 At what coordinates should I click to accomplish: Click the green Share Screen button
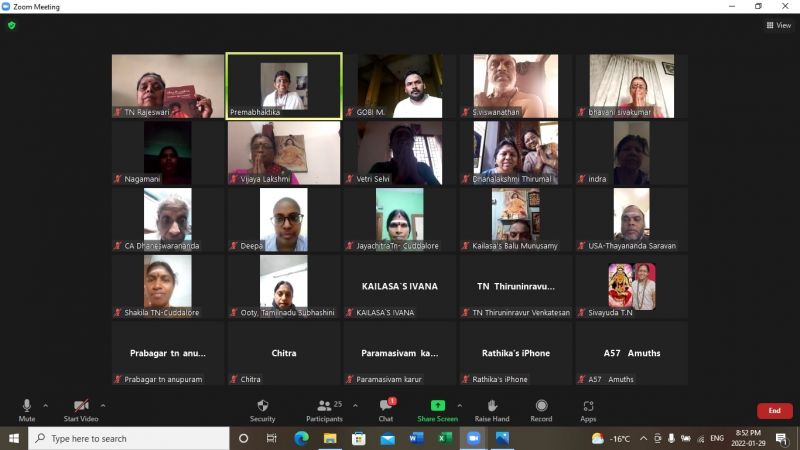coord(437,411)
